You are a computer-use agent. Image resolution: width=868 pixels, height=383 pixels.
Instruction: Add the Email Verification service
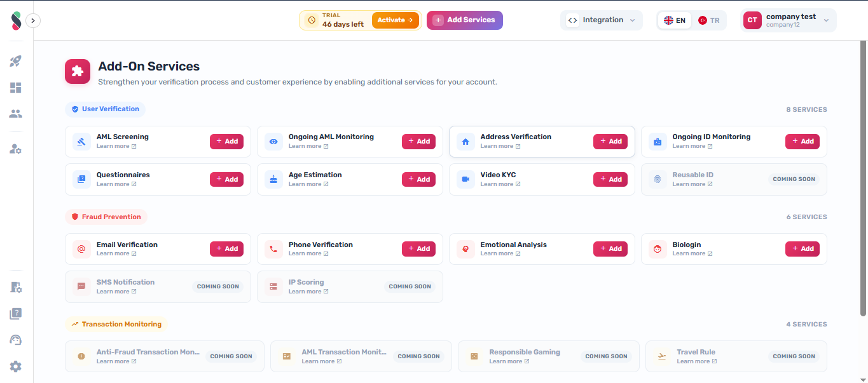(227, 249)
